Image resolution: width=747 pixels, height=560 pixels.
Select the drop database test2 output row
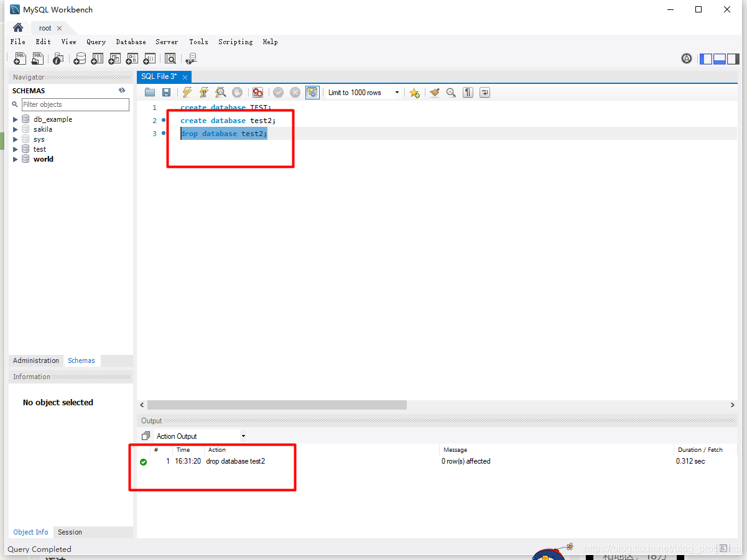click(x=437, y=461)
